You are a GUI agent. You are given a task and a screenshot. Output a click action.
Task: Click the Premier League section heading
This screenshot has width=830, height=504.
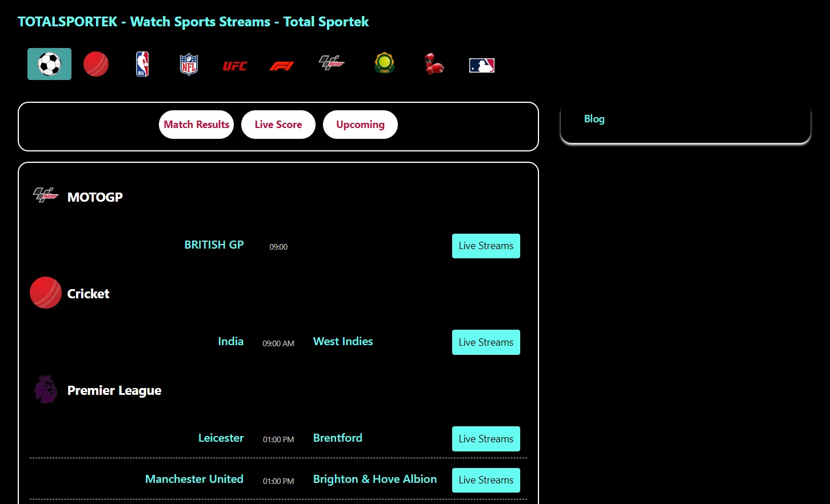pos(114,390)
